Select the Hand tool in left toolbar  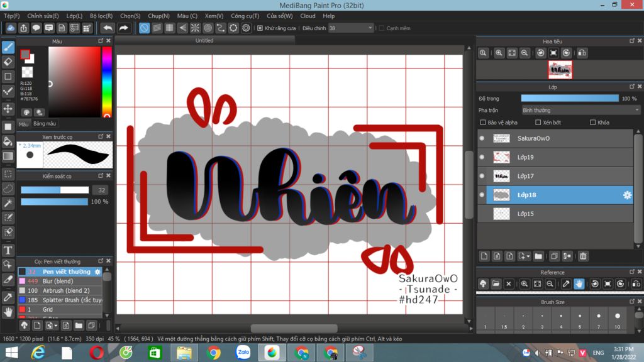coord(8,312)
